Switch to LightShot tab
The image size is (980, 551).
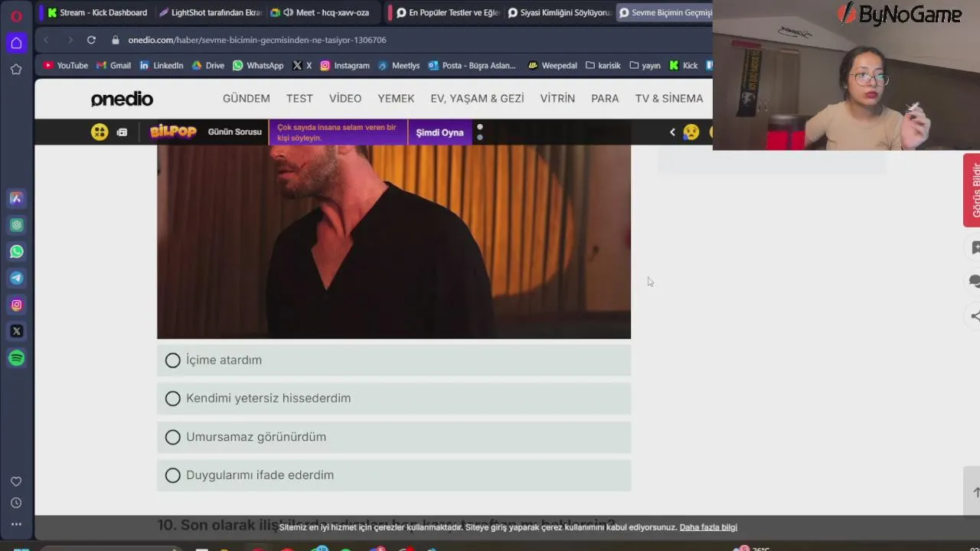click(x=210, y=12)
